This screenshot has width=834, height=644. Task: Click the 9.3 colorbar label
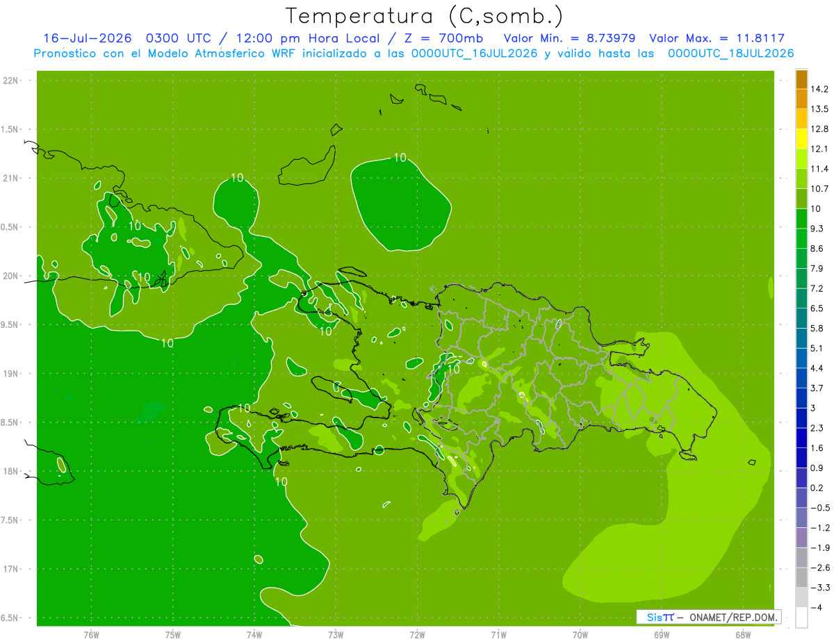(818, 229)
